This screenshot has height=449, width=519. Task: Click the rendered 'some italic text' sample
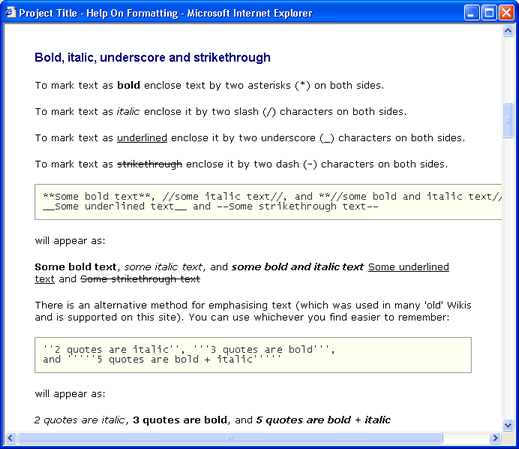coord(163,267)
